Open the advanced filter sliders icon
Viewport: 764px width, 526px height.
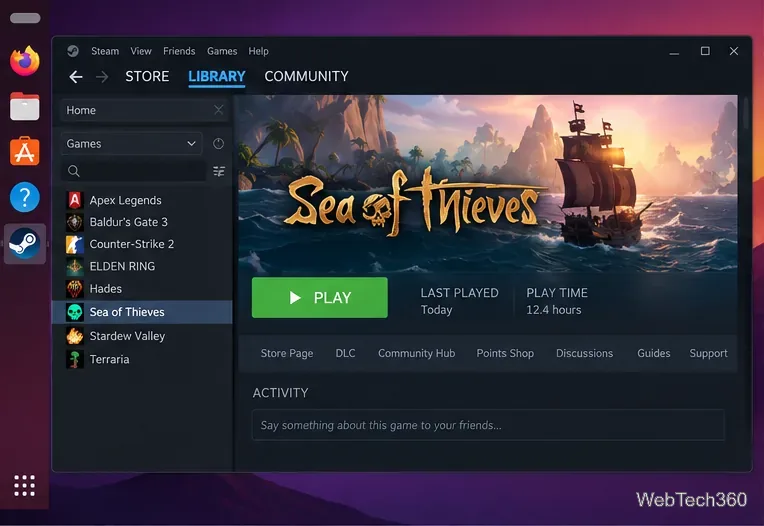[219, 171]
